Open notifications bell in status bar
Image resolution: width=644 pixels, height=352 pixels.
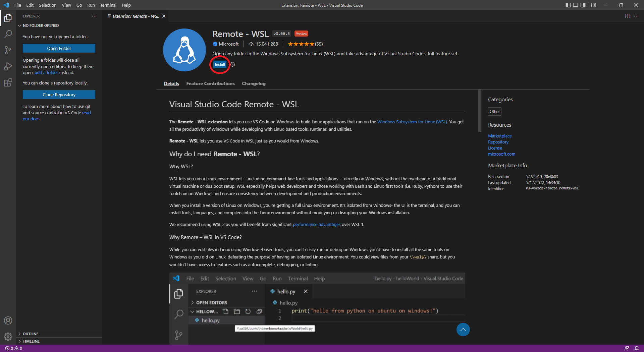(x=637, y=348)
